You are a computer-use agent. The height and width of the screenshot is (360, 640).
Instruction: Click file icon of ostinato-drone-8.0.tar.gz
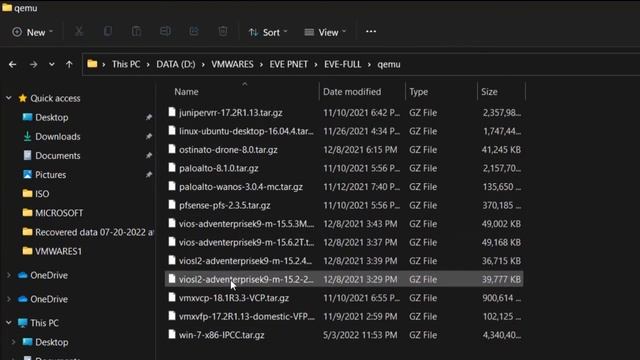(172, 149)
